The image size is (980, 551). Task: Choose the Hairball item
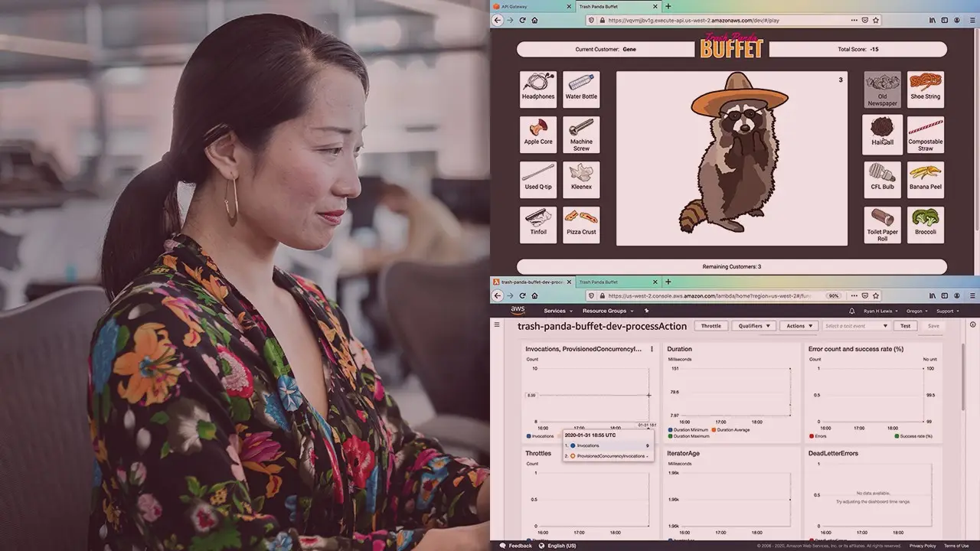[x=883, y=135]
